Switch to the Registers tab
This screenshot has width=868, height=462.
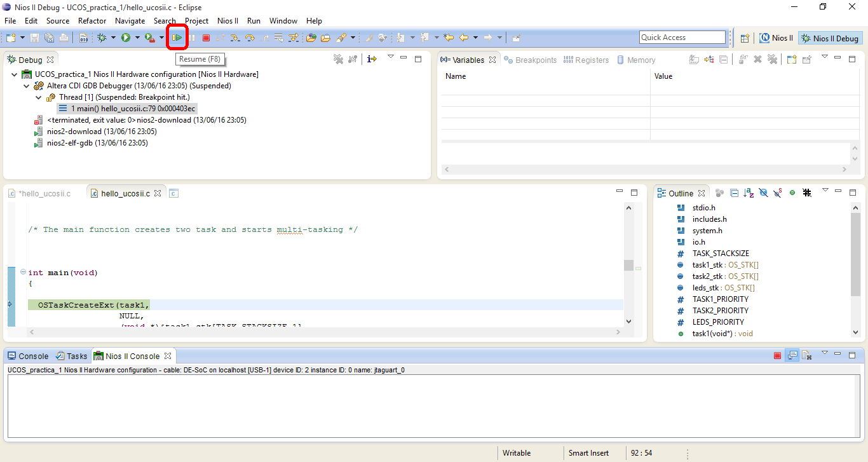(586, 60)
